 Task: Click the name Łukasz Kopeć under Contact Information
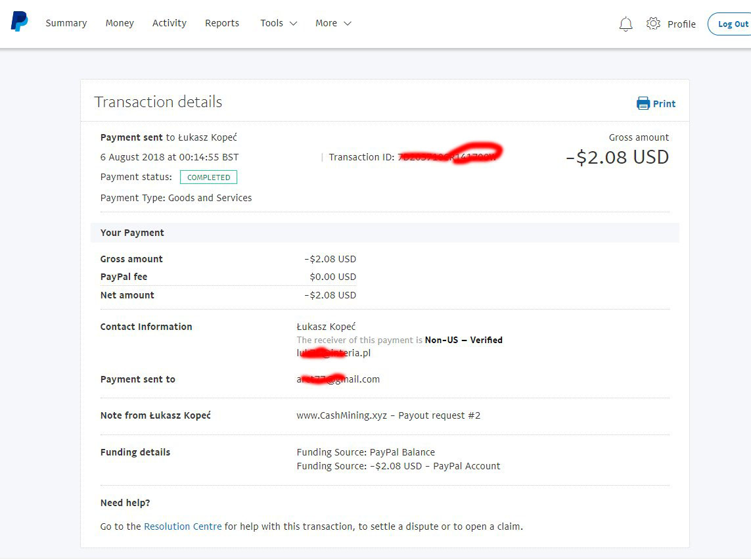326,327
